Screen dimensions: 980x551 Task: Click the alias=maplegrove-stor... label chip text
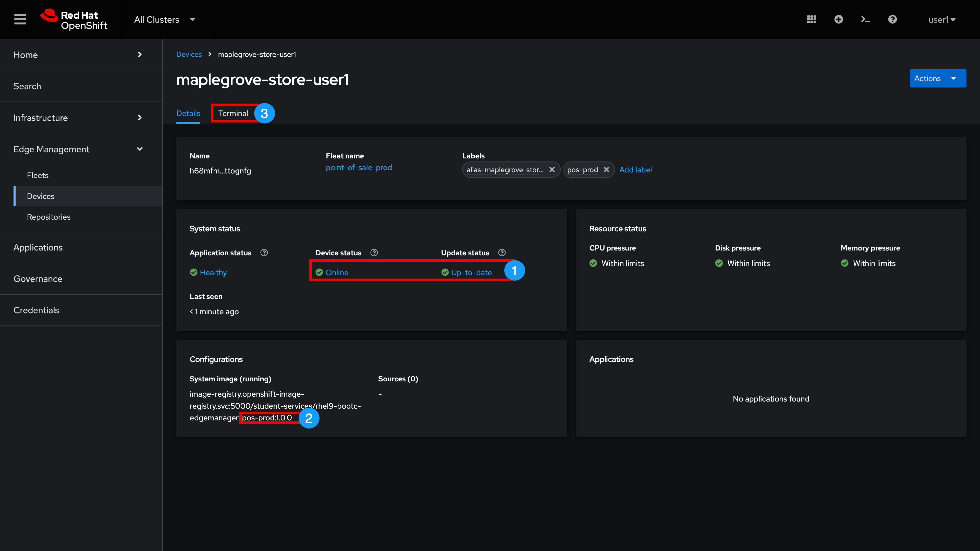(x=505, y=170)
